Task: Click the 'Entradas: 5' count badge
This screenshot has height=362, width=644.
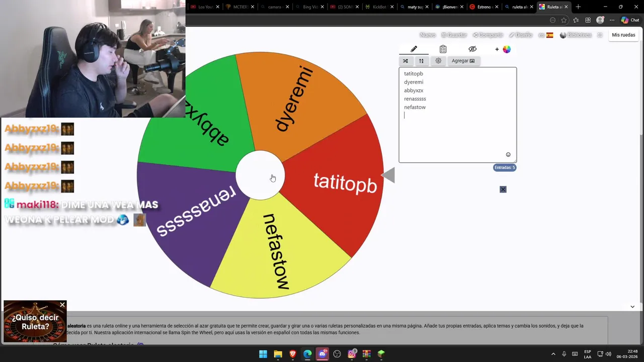Action: pos(505,167)
